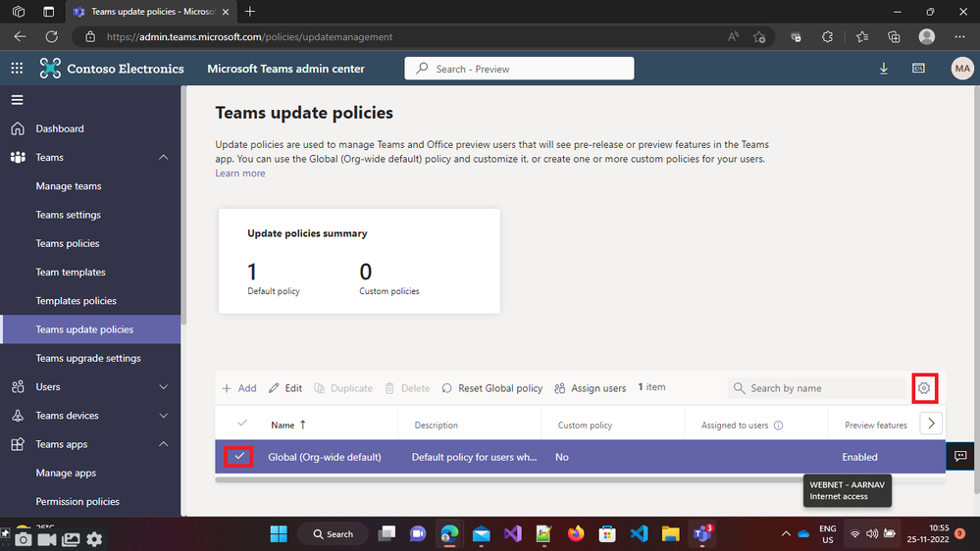Click Contoso Electronics logo
The height and width of the screenshot is (551, 980).
tap(112, 69)
